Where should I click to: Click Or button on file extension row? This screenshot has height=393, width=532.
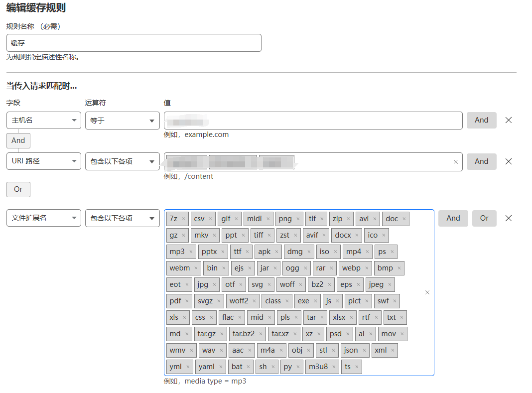click(x=484, y=218)
